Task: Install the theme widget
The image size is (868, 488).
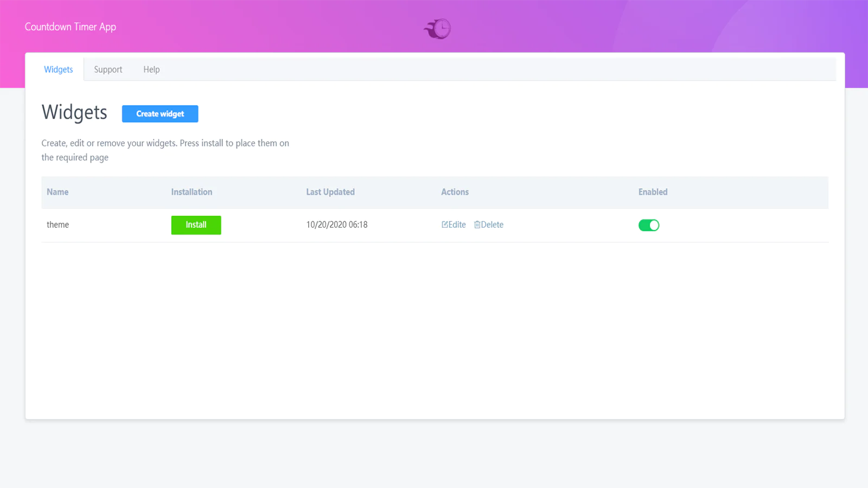Action: [x=196, y=225]
